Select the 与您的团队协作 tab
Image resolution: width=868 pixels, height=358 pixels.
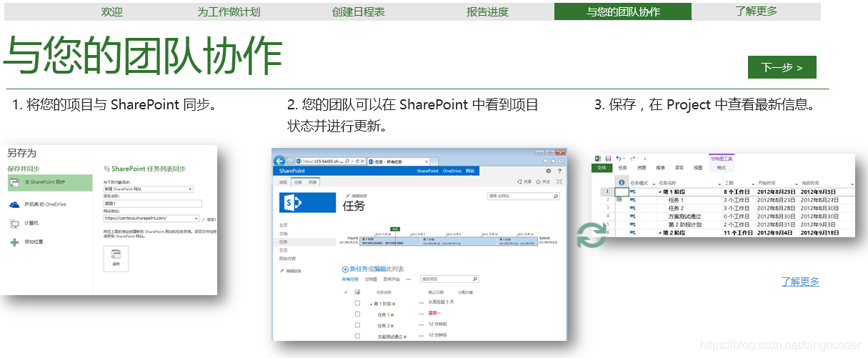[x=623, y=11]
